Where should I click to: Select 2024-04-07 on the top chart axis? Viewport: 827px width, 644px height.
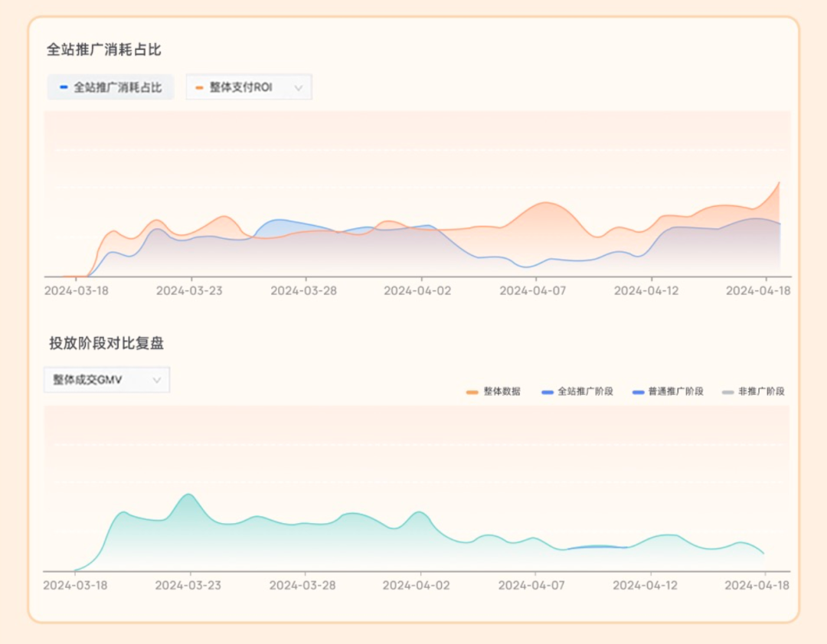(x=532, y=291)
